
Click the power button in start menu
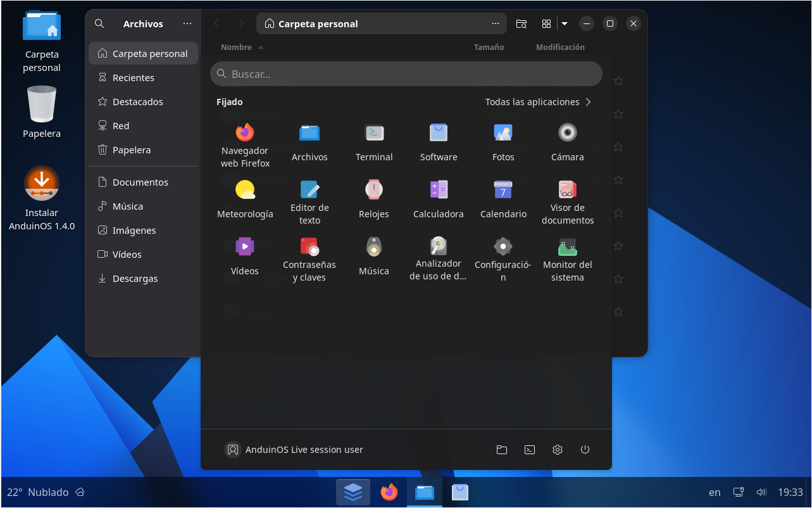point(585,450)
